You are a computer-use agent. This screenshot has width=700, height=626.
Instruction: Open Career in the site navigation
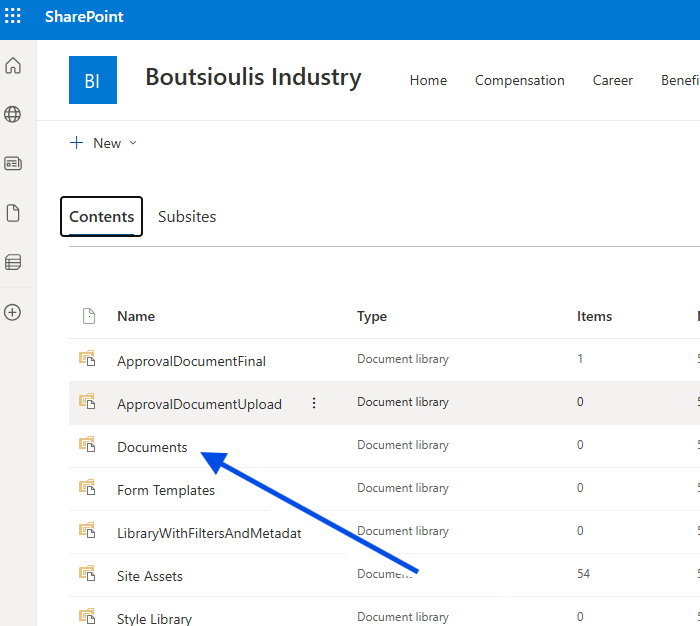[x=612, y=80]
